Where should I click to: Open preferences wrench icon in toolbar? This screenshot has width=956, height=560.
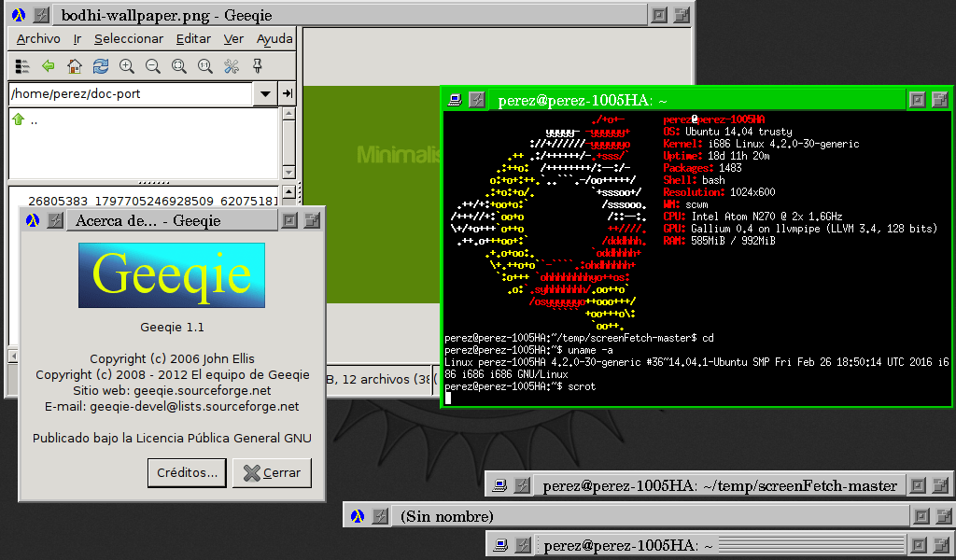click(232, 66)
